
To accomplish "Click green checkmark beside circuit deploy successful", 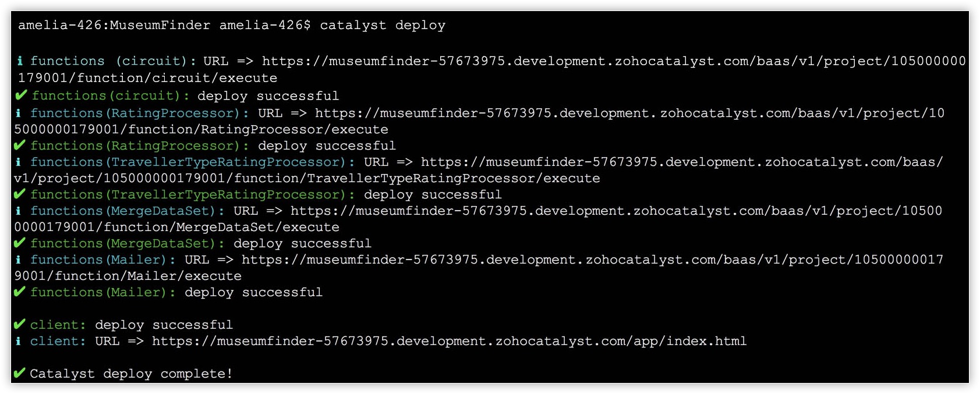I will coord(21,95).
